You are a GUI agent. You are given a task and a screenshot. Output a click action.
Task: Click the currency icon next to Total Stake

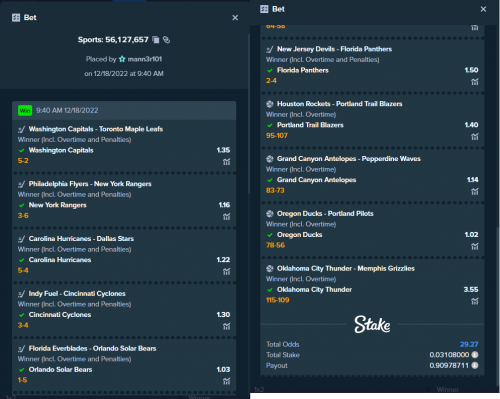[x=475, y=355]
